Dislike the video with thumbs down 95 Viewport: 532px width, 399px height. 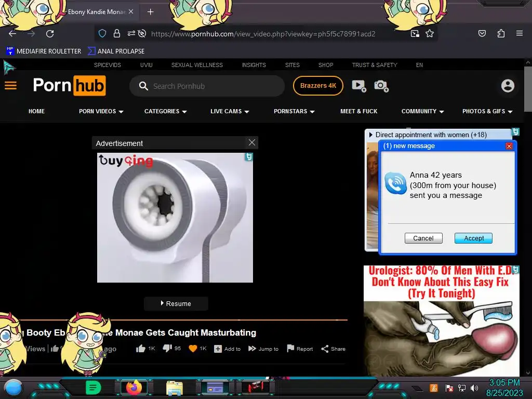(171, 349)
